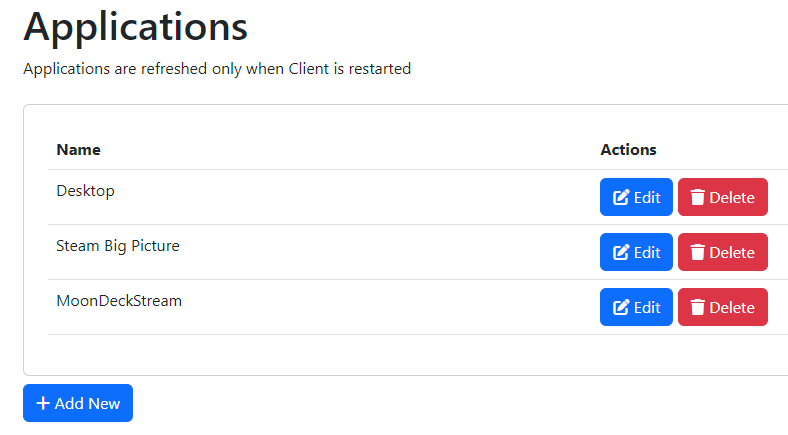Delete the Steam Big Picture entry
788x435 pixels.
click(x=722, y=253)
